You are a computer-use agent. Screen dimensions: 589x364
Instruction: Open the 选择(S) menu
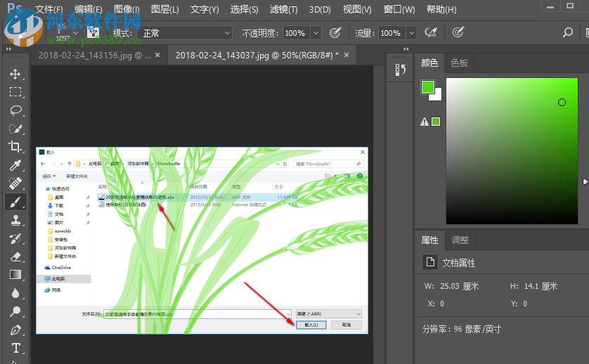point(244,9)
